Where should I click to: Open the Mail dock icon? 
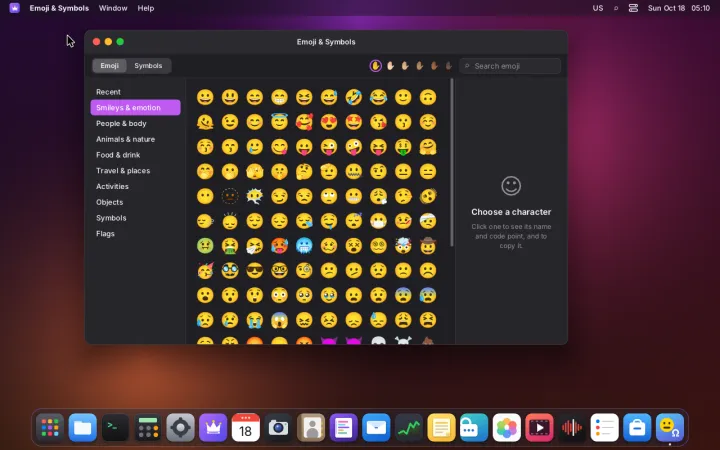tap(376, 428)
